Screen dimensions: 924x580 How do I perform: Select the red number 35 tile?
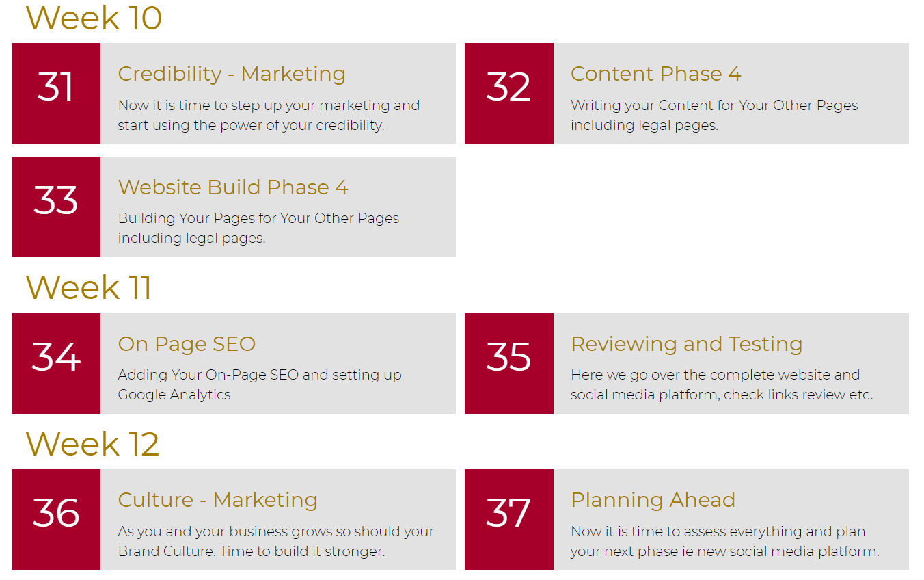[x=509, y=363]
